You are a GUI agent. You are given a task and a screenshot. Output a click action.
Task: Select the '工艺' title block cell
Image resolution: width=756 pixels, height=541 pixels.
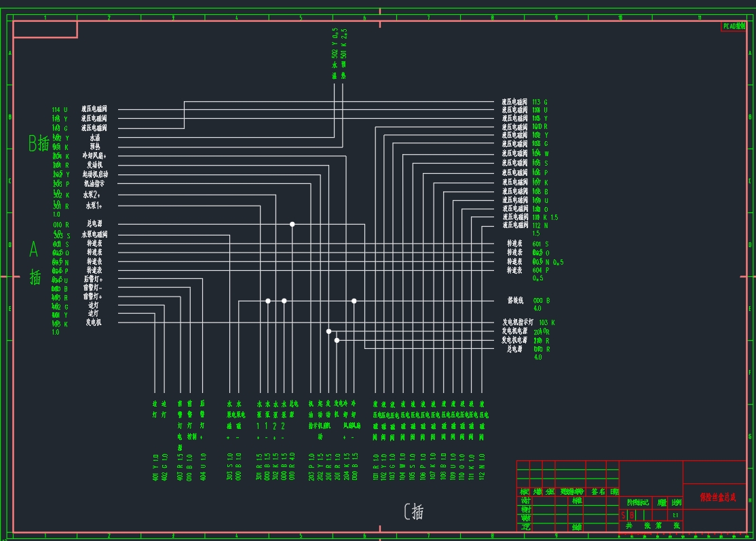[x=525, y=527]
